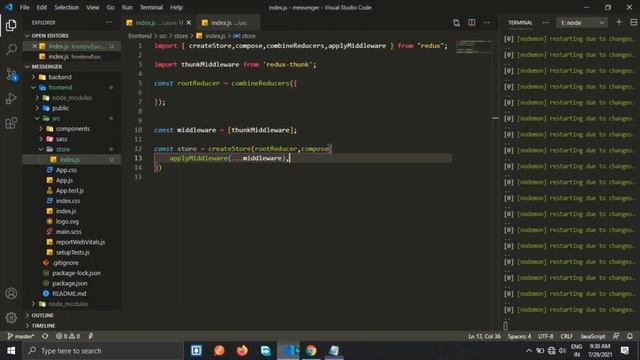Close the active index.js editor tab
This screenshot has height=360, width=640.
[x=189, y=23]
